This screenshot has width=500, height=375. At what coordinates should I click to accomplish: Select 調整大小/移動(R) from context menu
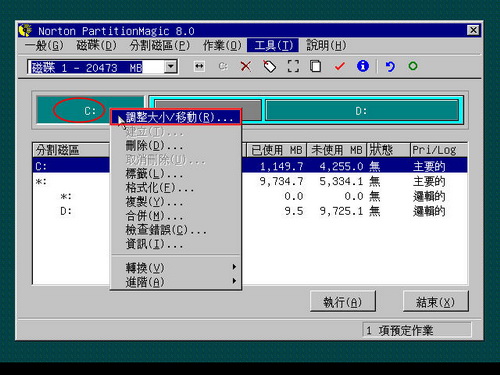(x=175, y=117)
